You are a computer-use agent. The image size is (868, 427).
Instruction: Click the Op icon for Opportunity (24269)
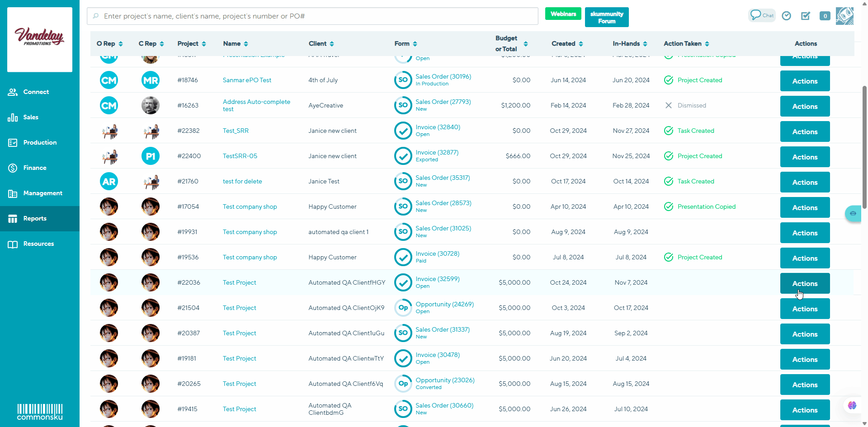[403, 308]
